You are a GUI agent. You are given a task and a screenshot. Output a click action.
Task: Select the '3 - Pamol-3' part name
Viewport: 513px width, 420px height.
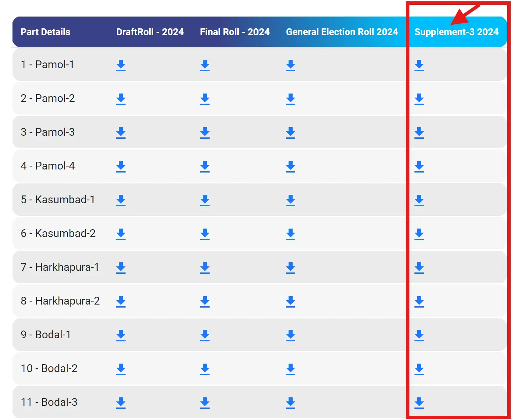48,132
